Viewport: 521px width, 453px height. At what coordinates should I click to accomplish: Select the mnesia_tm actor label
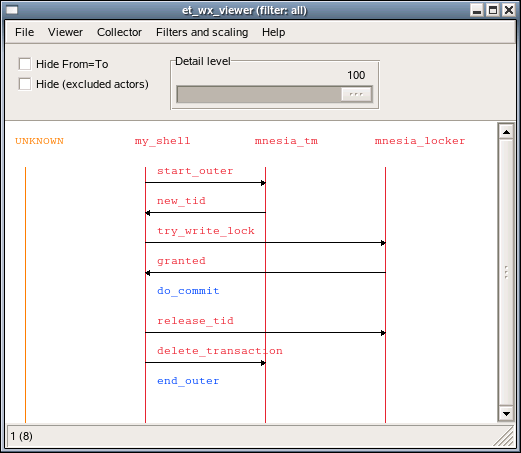[x=286, y=141]
